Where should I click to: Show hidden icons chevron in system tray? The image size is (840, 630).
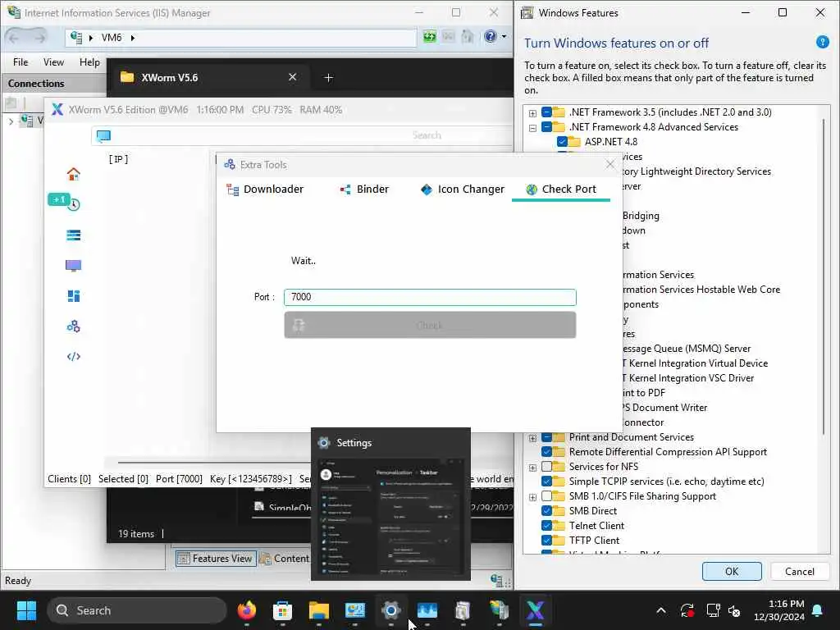pos(661,610)
